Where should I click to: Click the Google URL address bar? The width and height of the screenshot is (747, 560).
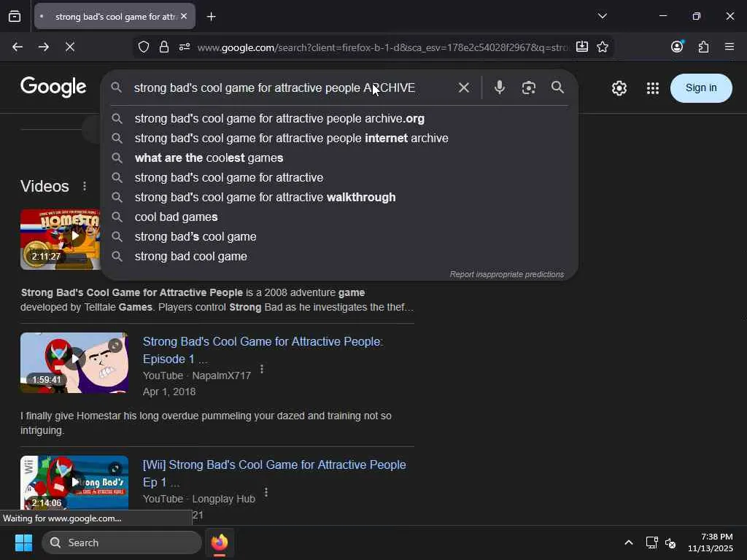click(382, 47)
